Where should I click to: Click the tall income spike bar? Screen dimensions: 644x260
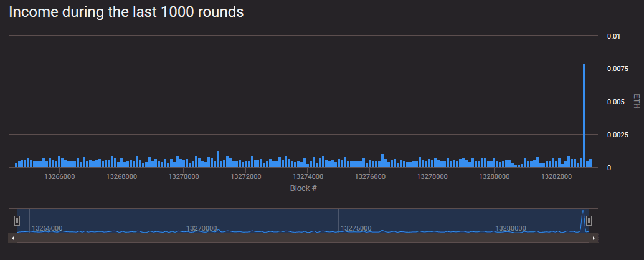584,115
